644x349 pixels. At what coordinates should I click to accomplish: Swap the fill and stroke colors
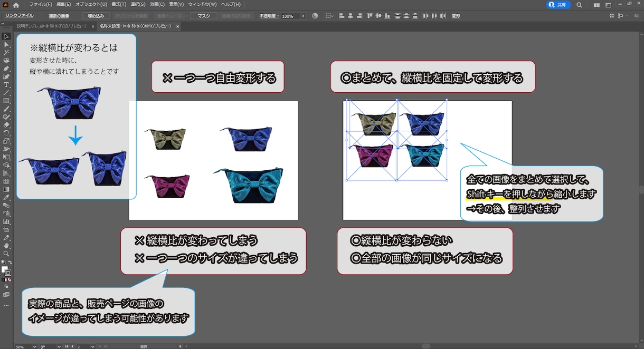[11, 263]
